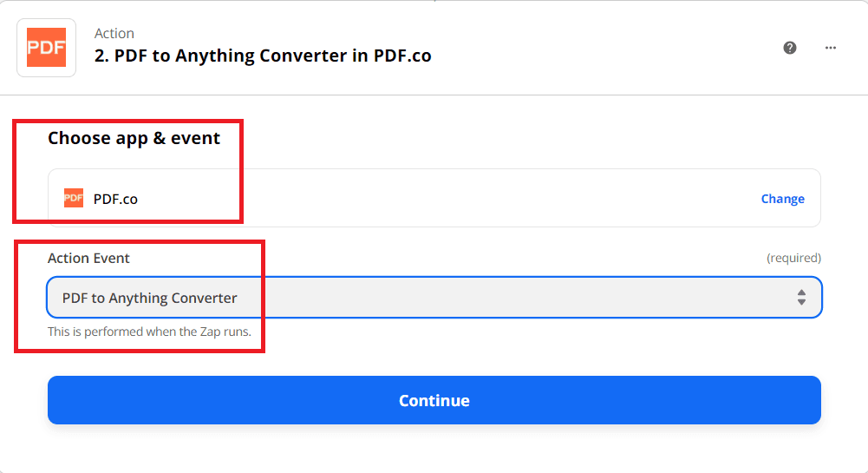Open the PDF to Anything Converter selector

[x=434, y=298]
